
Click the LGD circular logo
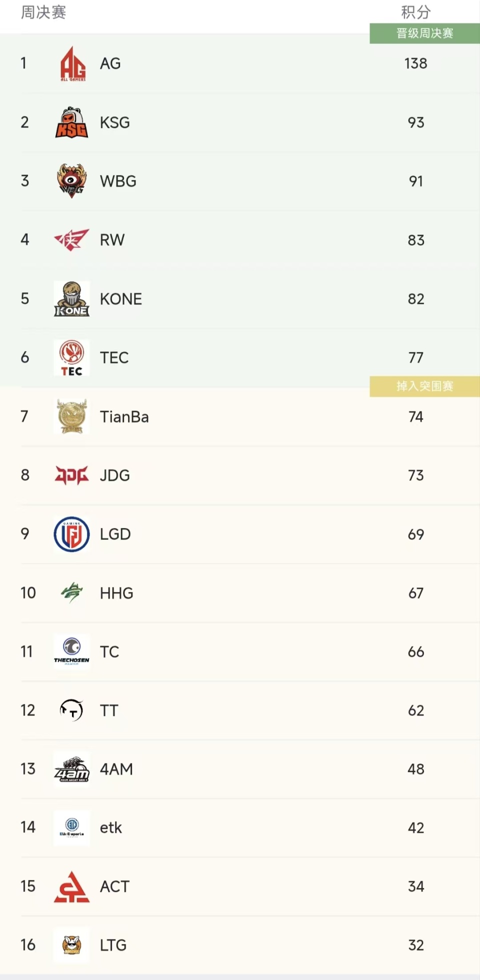tap(71, 534)
